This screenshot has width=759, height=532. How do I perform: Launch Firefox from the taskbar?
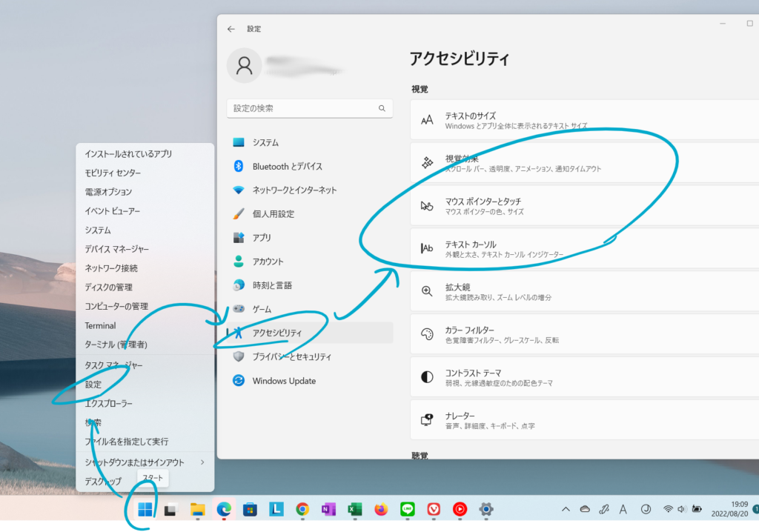click(379, 509)
